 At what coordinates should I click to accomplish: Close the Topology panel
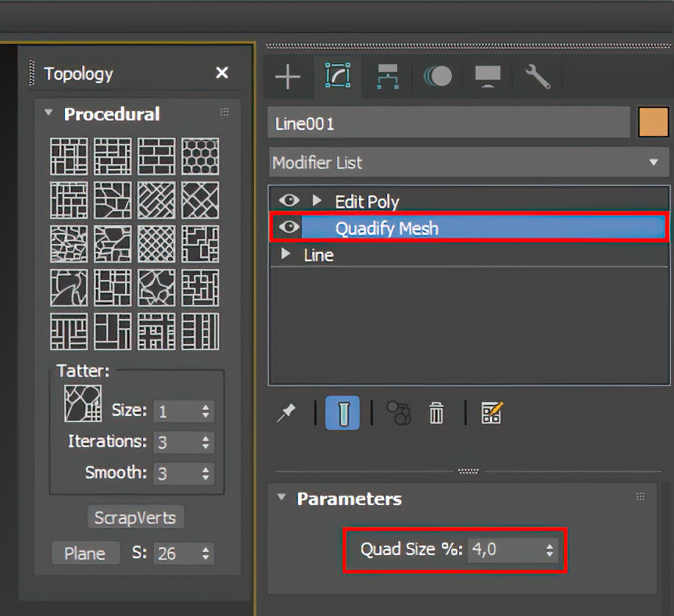(222, 73)
